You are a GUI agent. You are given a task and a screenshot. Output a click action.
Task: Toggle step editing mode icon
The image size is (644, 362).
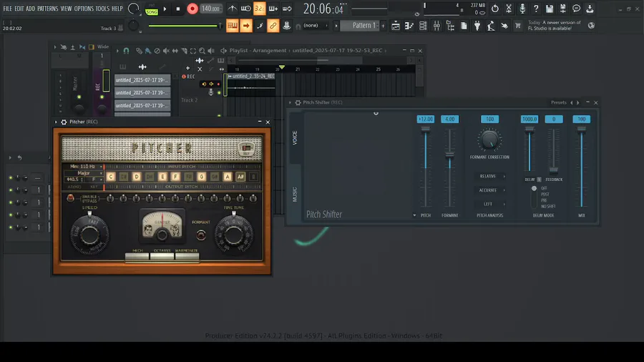tap(260, 26)
